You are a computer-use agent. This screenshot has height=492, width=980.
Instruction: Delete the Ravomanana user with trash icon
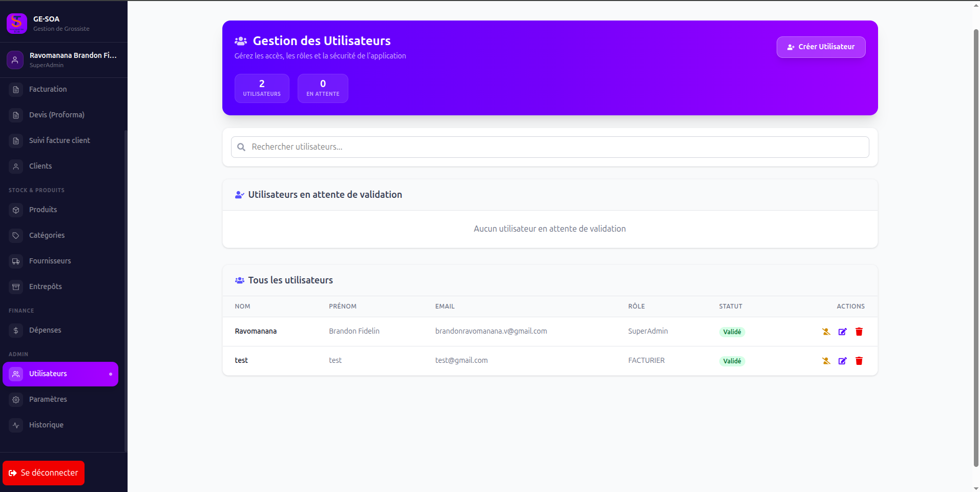coord(859,332)
